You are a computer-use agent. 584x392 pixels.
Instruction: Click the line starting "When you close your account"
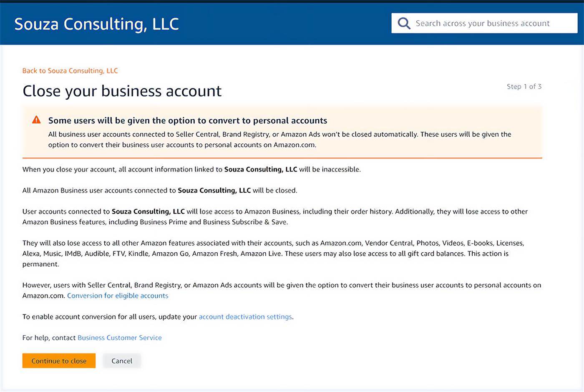pos(191,169)
